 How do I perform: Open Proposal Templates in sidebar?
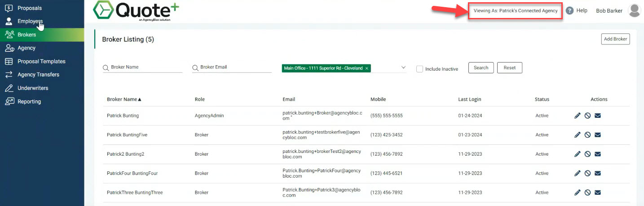[42, 61]
